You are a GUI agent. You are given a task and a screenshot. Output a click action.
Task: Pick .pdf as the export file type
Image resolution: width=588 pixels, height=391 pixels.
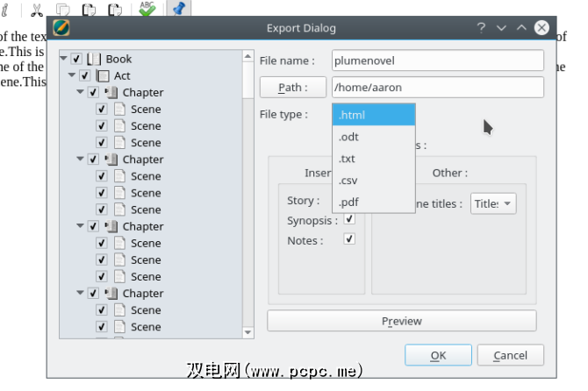tap(374, 202)
